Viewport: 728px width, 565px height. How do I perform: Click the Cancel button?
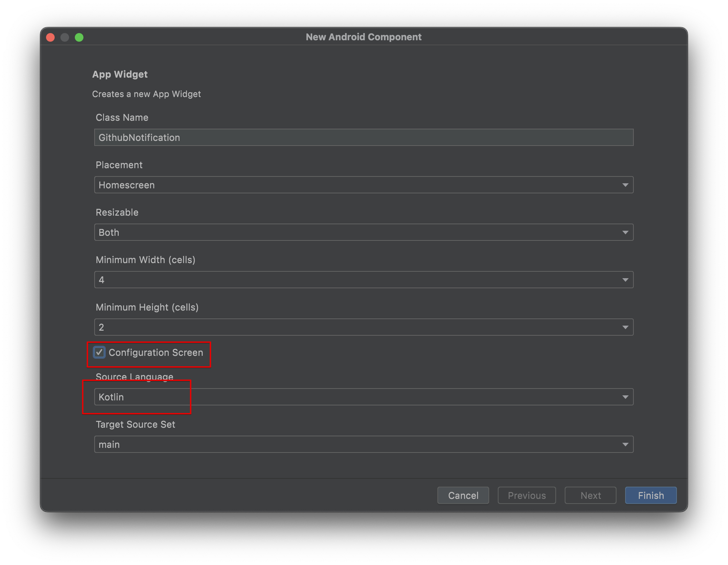pyautogui.click(x=463, y=495)
